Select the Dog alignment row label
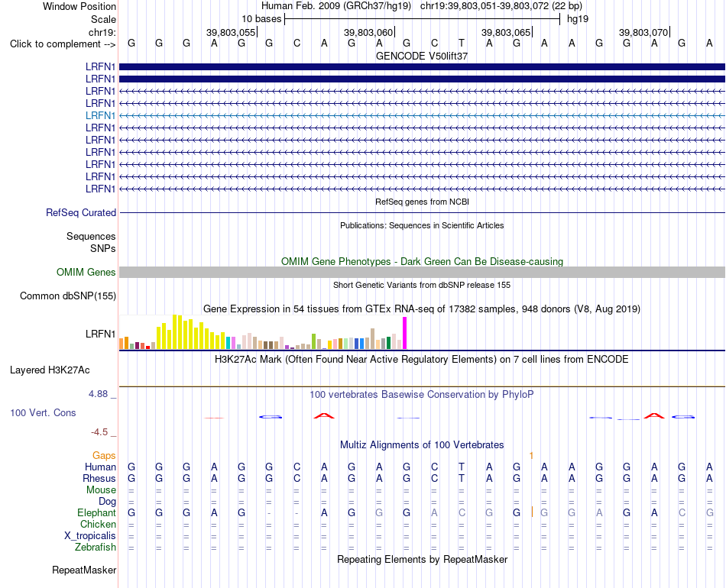The image size is (726, 588). click(107, 502)
